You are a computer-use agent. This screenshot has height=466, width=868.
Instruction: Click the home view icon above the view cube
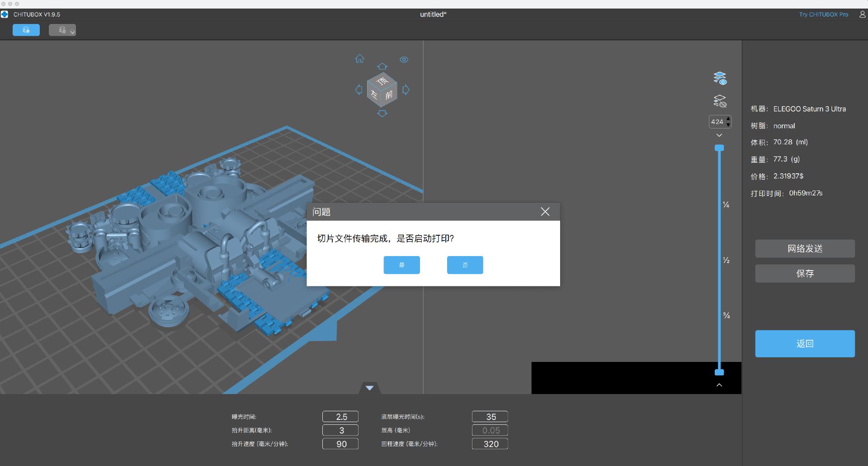tap(359, 58)
